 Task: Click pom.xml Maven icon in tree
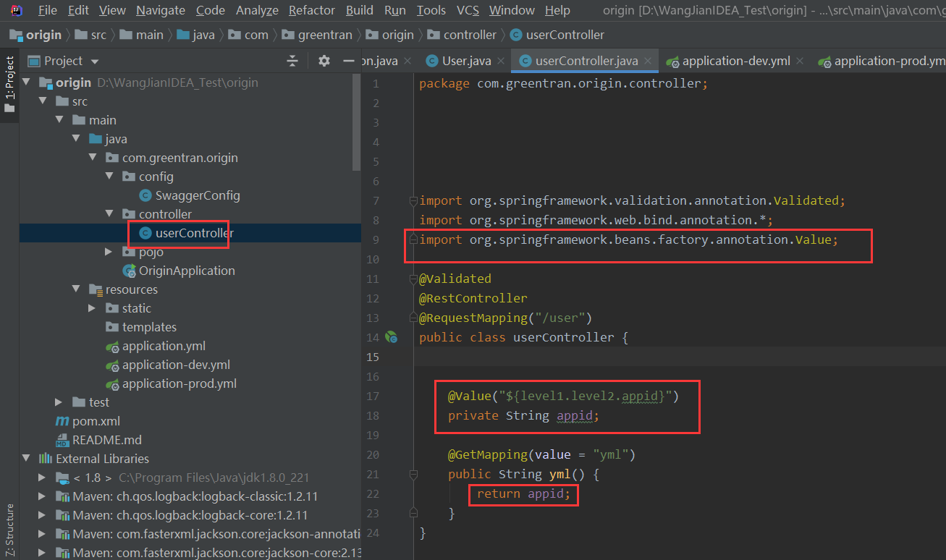point(62,421)
